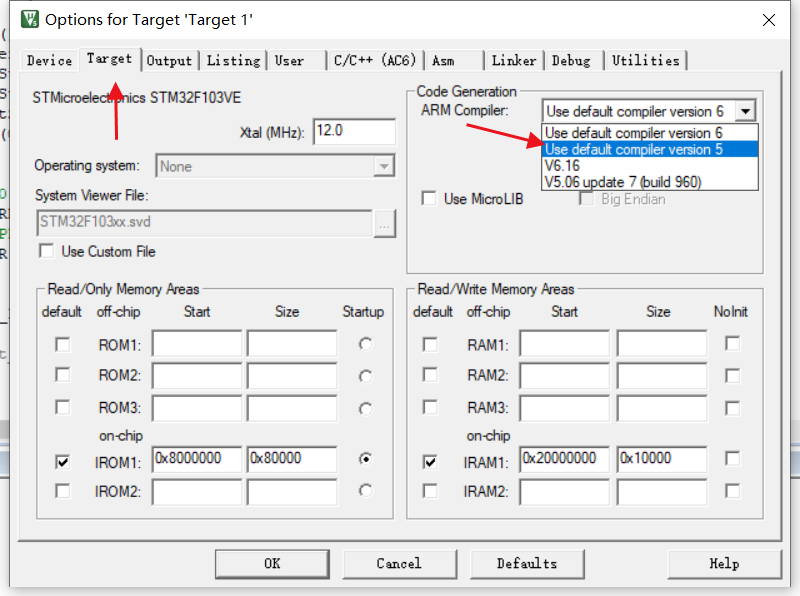Click the Cancel button

[x=399, y=564]
